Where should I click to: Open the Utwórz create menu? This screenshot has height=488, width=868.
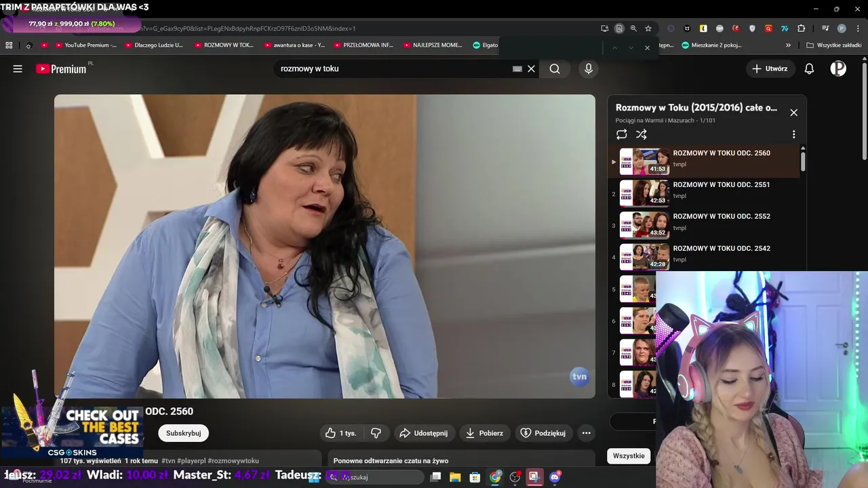770,68
